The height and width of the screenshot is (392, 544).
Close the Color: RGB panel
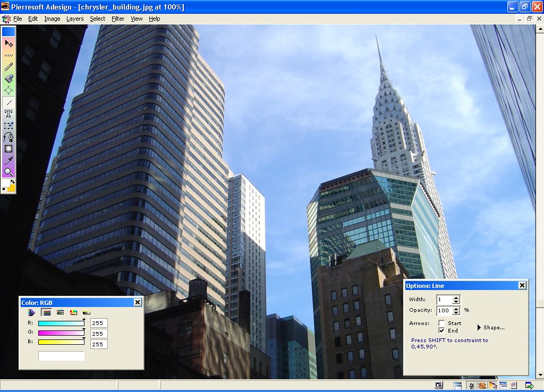point(138,303)
